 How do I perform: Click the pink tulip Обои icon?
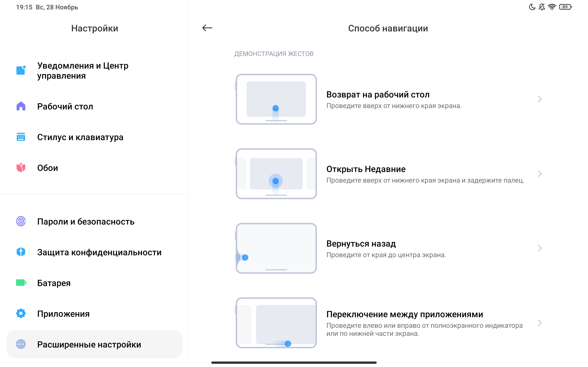pos(21,168)
